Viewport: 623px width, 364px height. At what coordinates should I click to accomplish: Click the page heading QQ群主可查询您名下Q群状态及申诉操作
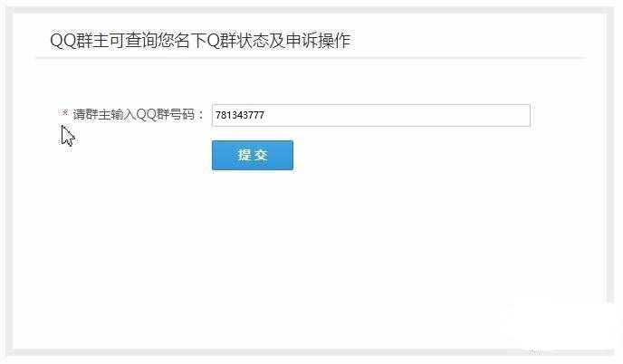[x=200, y=41]
